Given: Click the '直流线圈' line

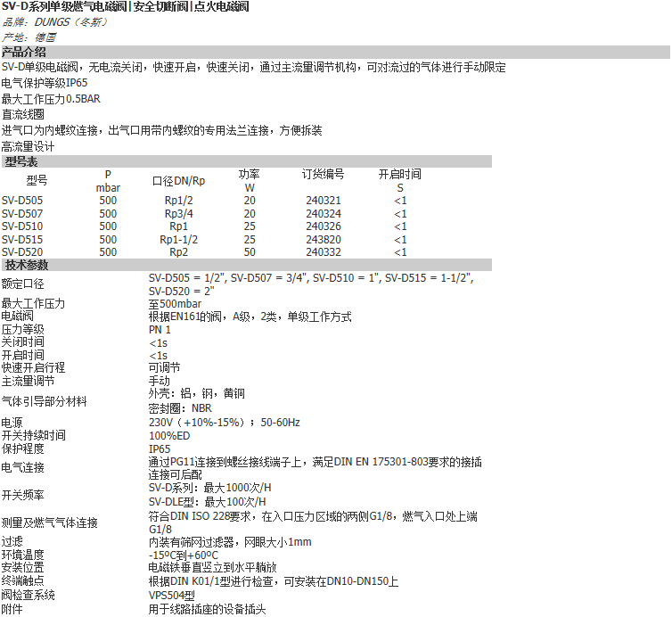Looking at the screenshot, I should point(22,114).
